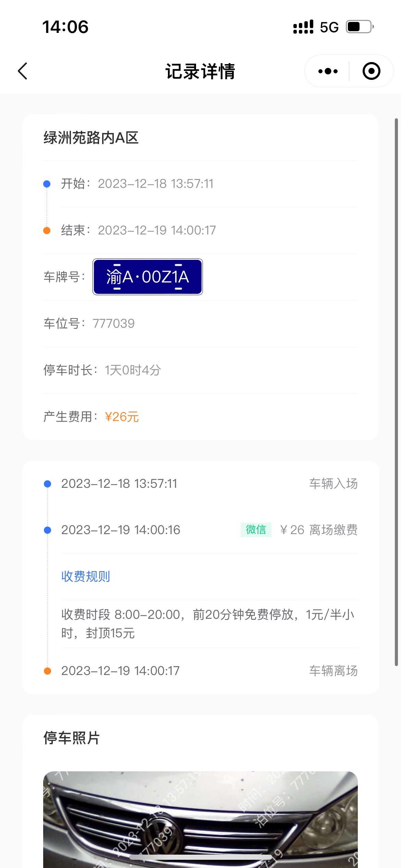Tap the blue license plate badge
Image resolution: width=401 pixels, height=868 pixels.
pos(147,277)
